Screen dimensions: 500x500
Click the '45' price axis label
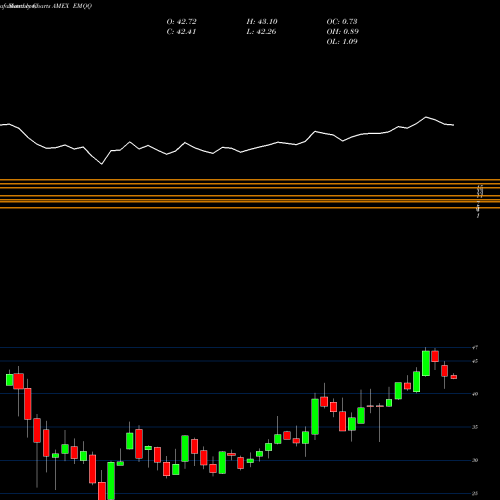click(x=475, y=361)
